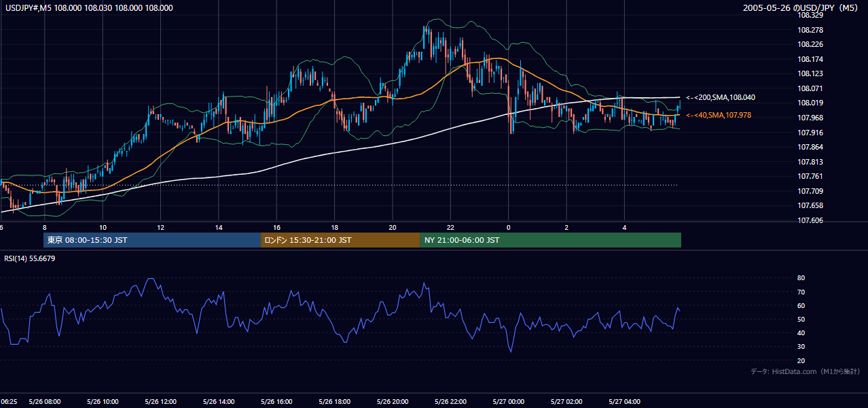Click the price chart hour tick labeled 16

pyautogui.click(x=276, y=227)
